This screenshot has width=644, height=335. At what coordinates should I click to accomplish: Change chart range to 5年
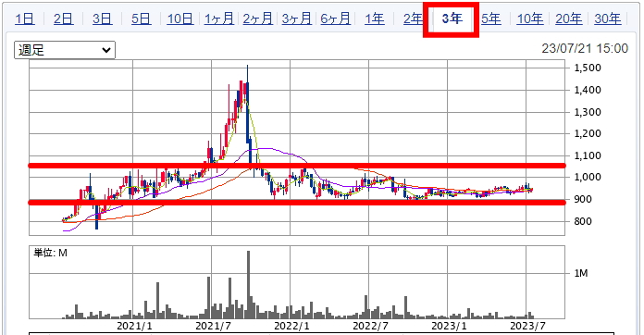click(x=490, y=19)
